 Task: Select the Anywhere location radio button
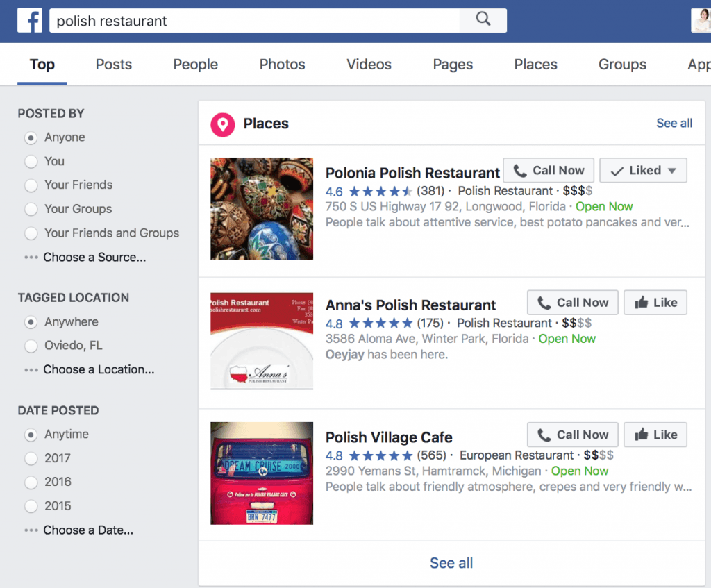click(31, 322)
